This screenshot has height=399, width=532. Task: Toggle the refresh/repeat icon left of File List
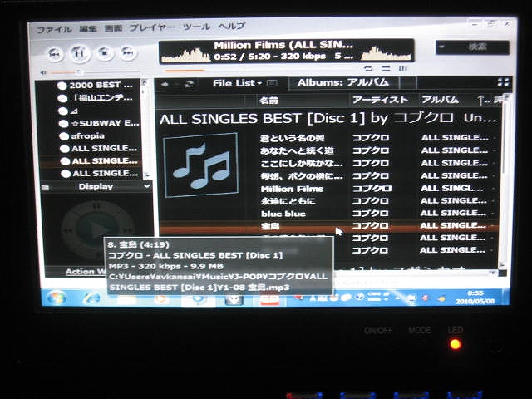click(x=190, y=84)
